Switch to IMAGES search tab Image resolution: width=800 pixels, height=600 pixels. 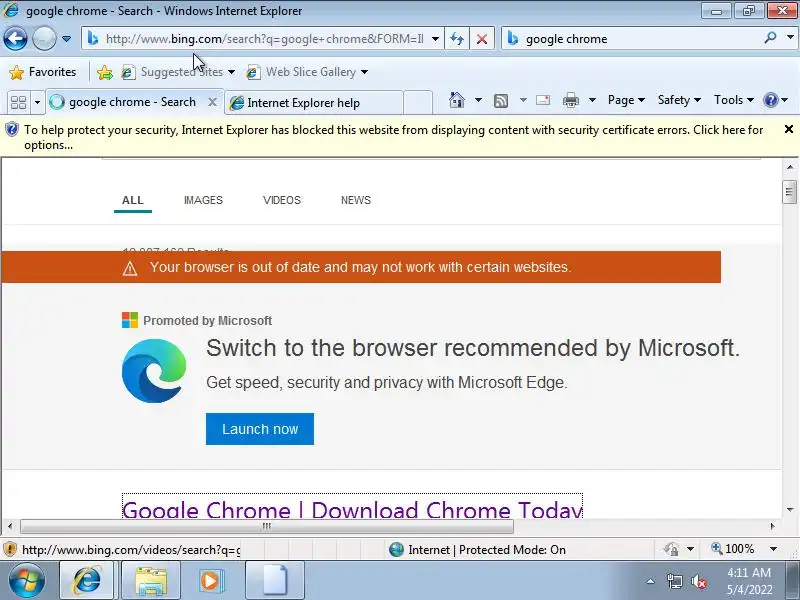pyautogui.click(x=204, y=200)
